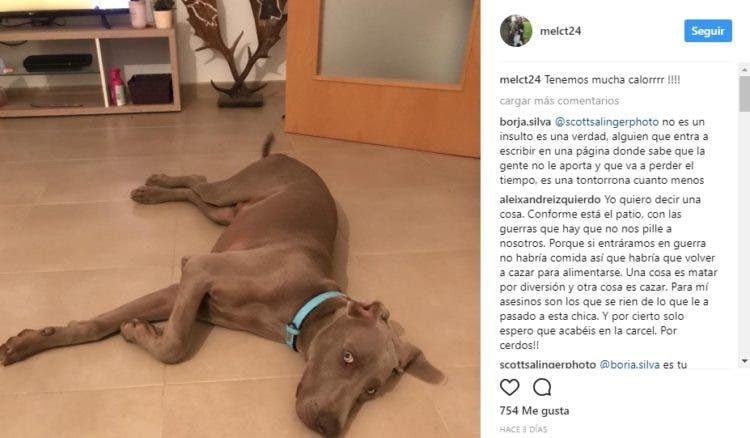Click the comments scrollbar down arrow
Screen dimensions: 750x438
744,361
